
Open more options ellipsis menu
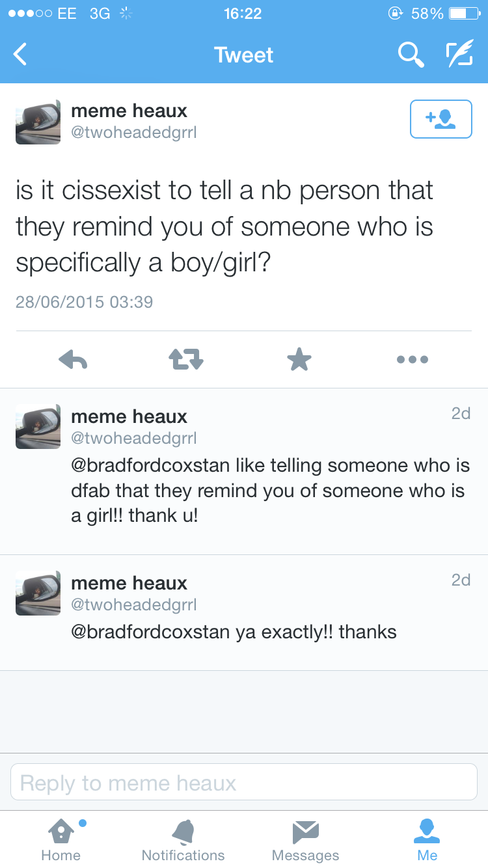(413, 359)
